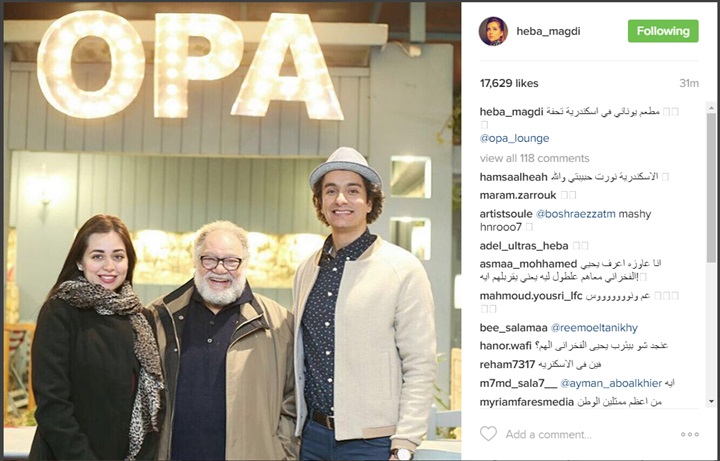Open heba_magdi username in header
Screen dimensions: 720x461
[x=548, y=31]
